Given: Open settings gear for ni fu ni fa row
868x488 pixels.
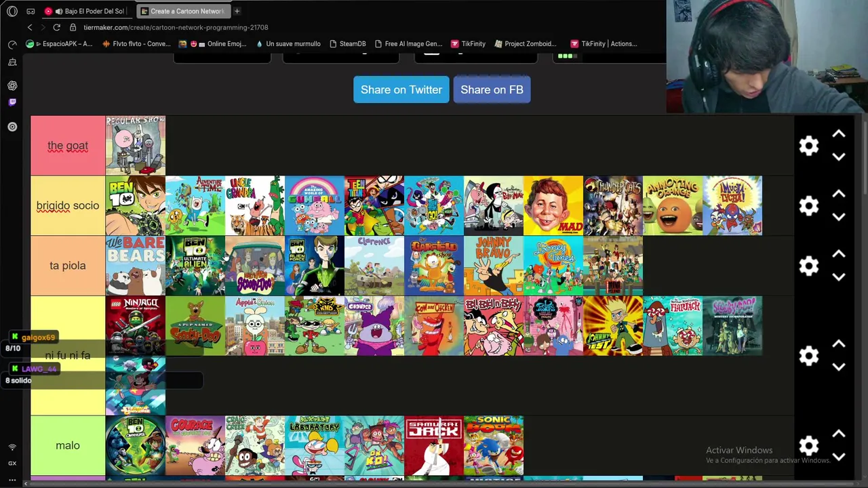Looking at the screenshot, I should (x=809, y=356).
